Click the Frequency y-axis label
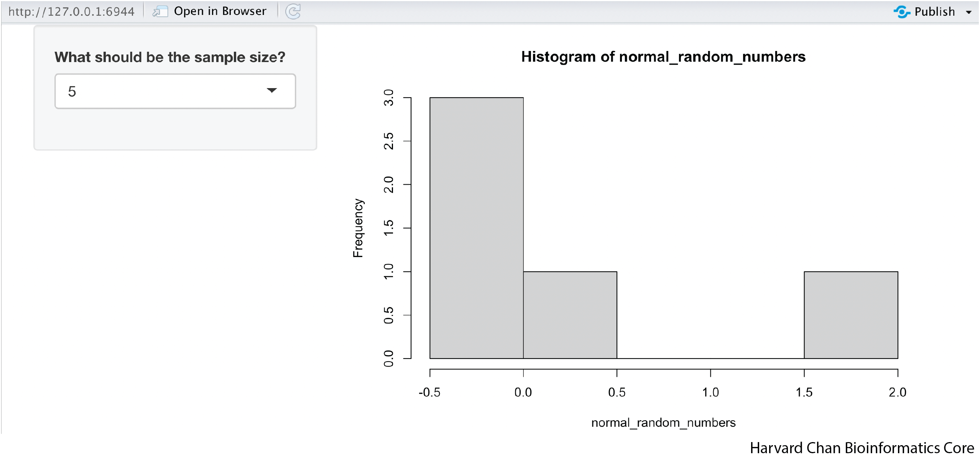The width and height of the screenshot is (980, 462). [x=358, y=228]
